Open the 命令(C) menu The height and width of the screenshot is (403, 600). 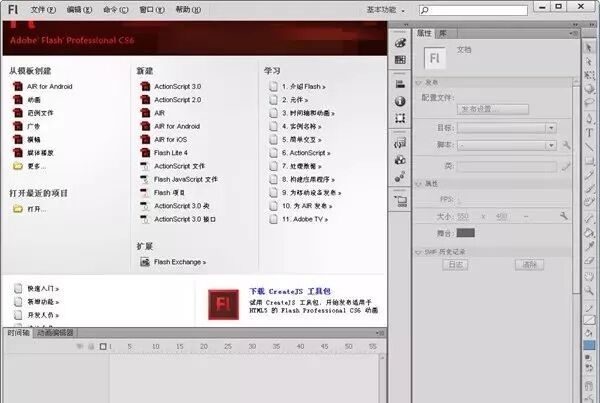[x=116, y=10]
